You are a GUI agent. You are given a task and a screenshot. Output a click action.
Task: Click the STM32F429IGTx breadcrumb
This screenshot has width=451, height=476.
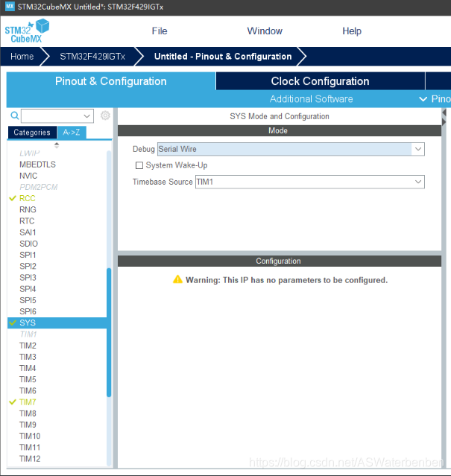click(92, 57)
